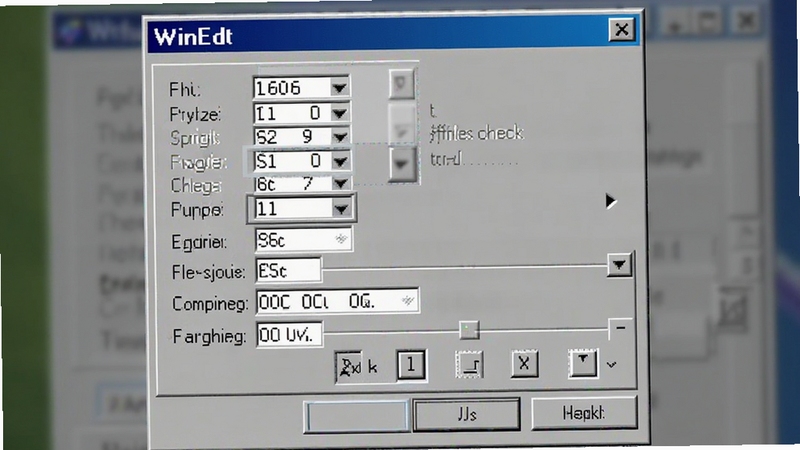The height and width of the screenshot is (450, 800).
Task: Expand the Frylze: combo box arrow
Action: pyautogui.click(x=339, y=113)
